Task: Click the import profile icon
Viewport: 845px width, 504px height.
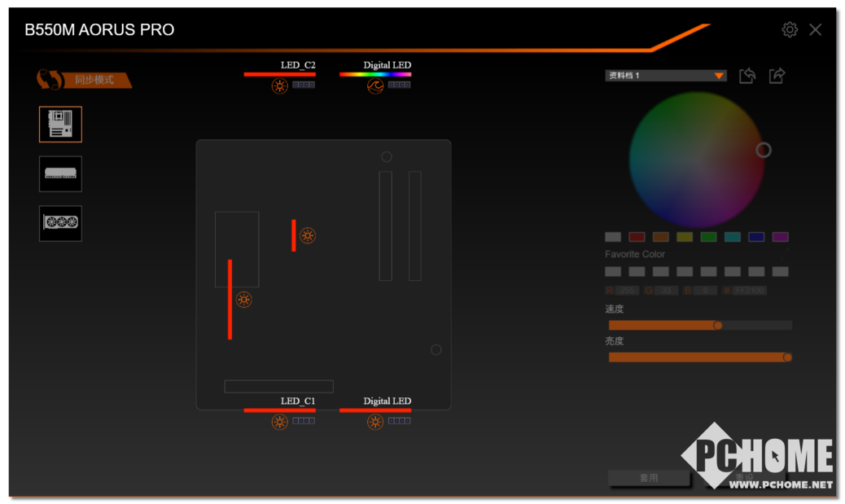Action: [747, 76]
